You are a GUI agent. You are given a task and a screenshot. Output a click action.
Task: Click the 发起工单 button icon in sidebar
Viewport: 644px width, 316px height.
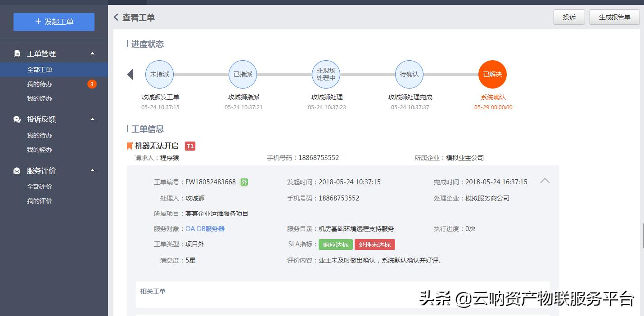click(x=38, y=22)
